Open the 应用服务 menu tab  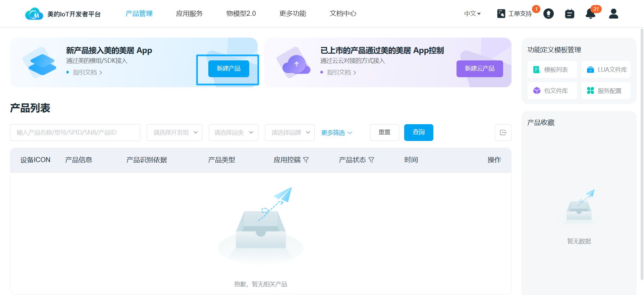pyautogui.click(x=189, y=14)
